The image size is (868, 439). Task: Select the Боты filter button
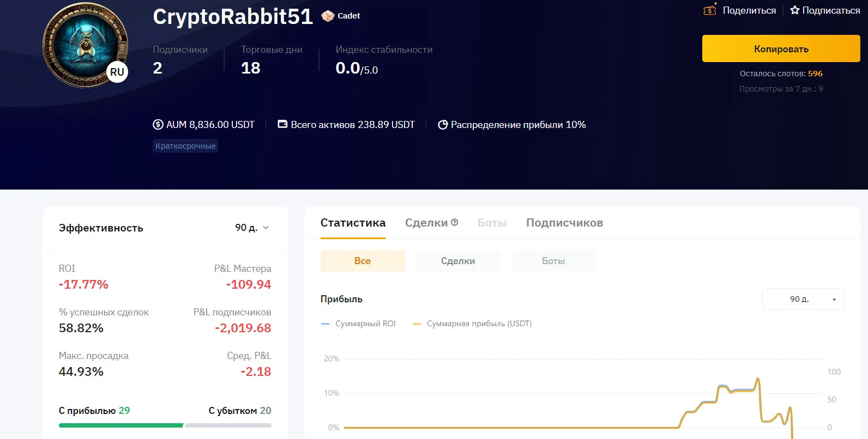click(553, 261)
